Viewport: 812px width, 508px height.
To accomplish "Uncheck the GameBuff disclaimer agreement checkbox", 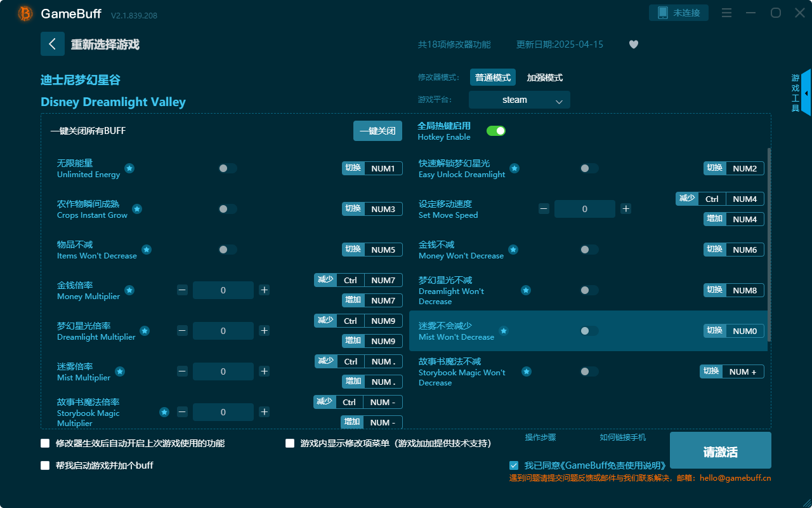I will point(514,465).
